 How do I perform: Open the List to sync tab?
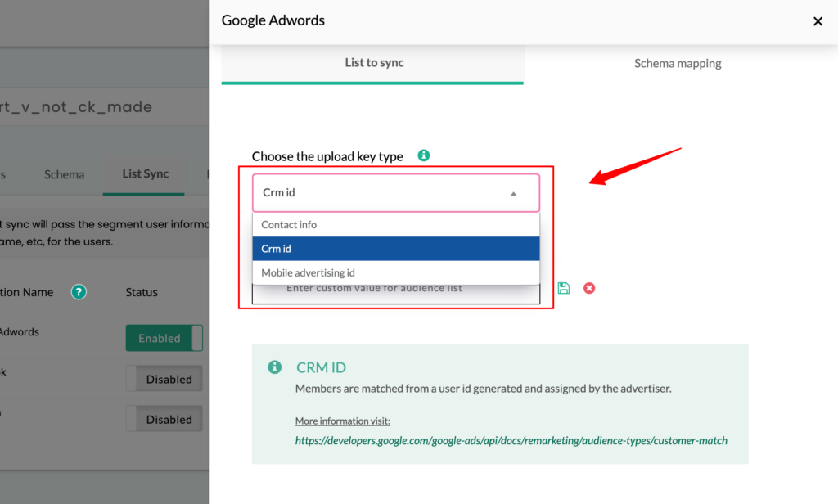[373, 63]
